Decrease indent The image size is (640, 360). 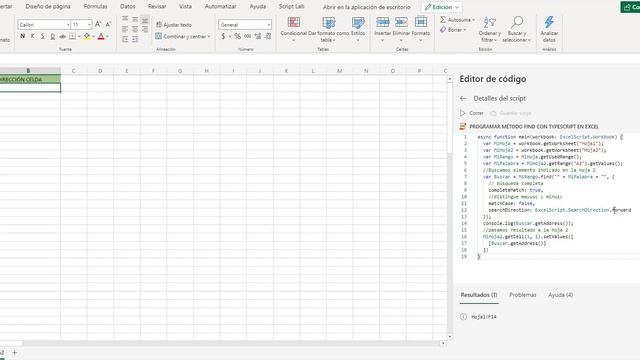[125, 39]
